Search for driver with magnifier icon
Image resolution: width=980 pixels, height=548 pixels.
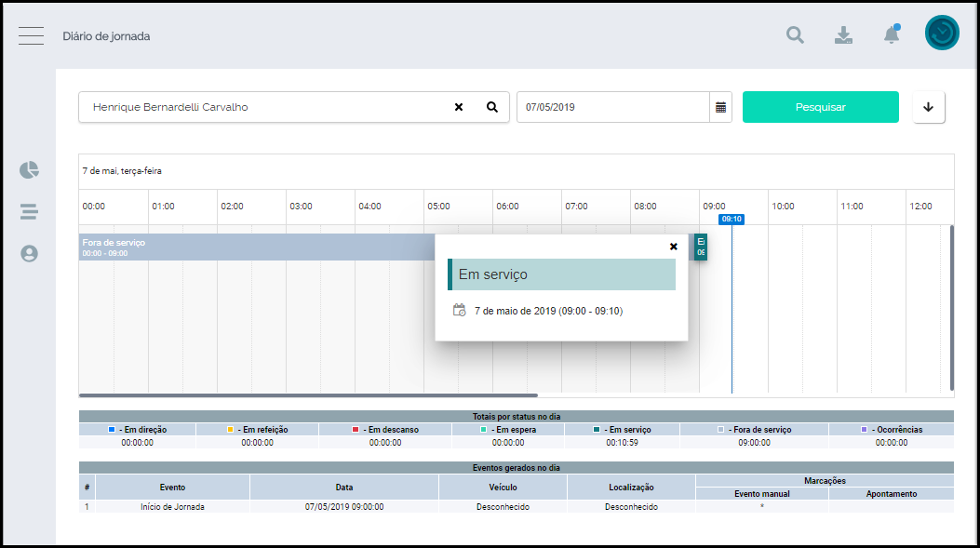(492, 107)
